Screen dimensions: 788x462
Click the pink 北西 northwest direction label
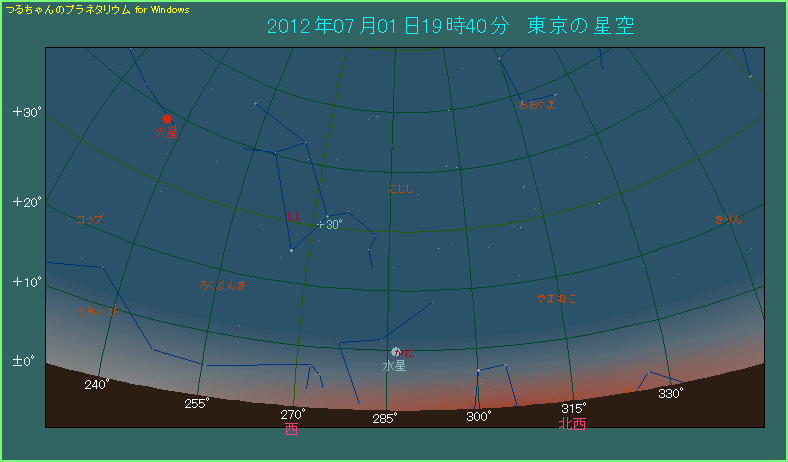pos(572,424)
